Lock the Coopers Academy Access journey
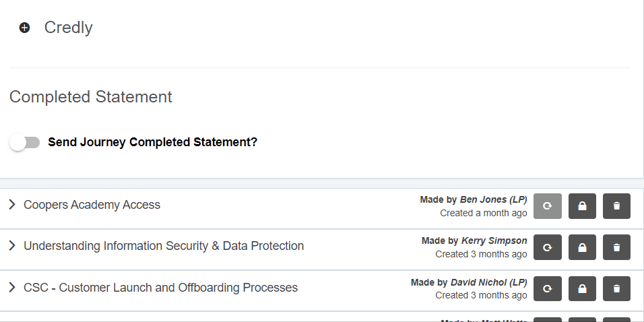The image size is (644, 322). [582, 206]
